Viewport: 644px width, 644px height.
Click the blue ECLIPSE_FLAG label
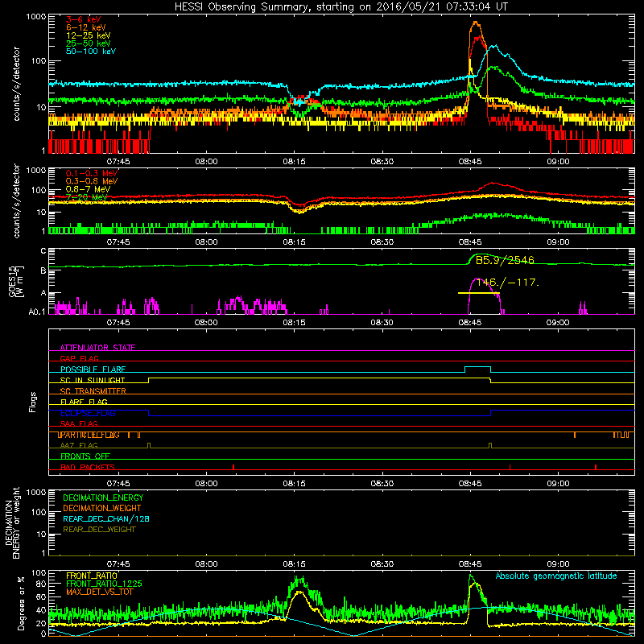(x=88, y=413)
